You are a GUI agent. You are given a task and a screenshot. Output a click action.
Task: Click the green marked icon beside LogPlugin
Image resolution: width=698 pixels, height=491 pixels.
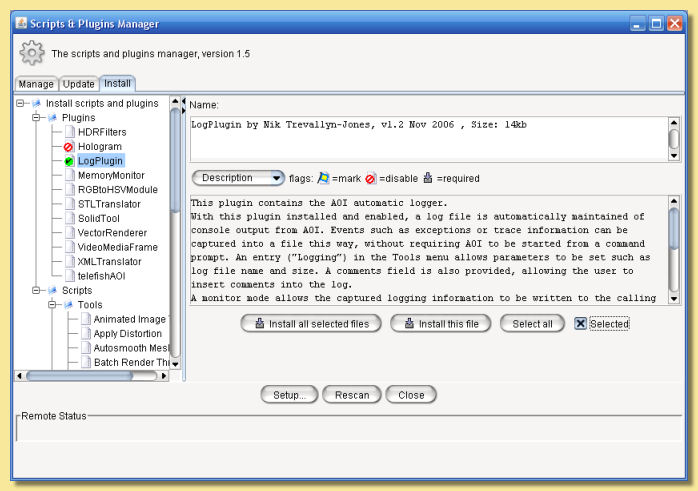69,161
